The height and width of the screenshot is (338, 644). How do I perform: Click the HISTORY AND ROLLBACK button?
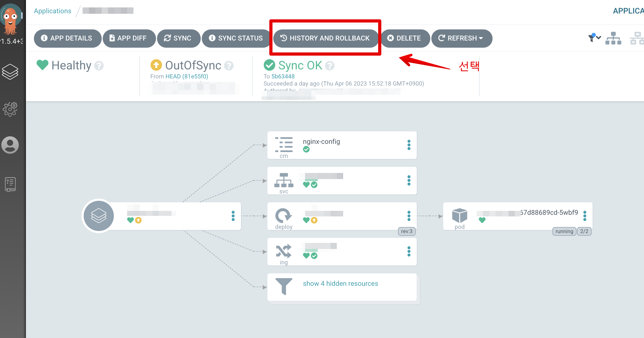(325, 38)
